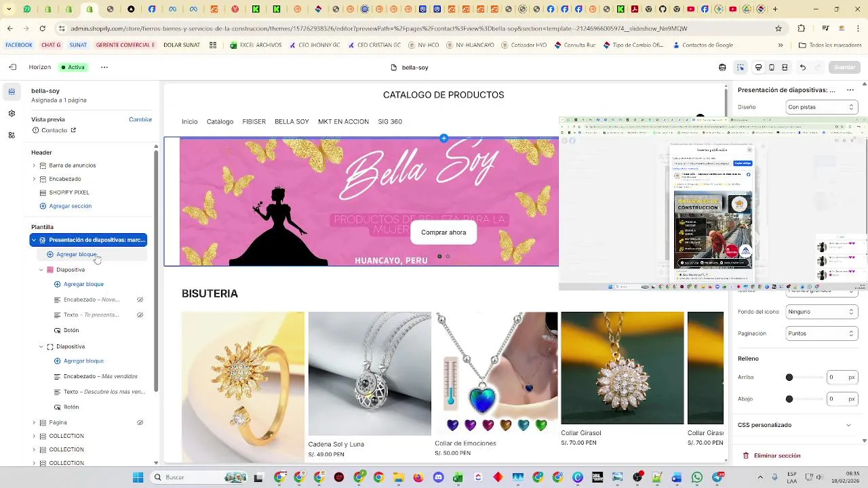
Task: Open Excel from the taskbar
Action: [458, 478]
